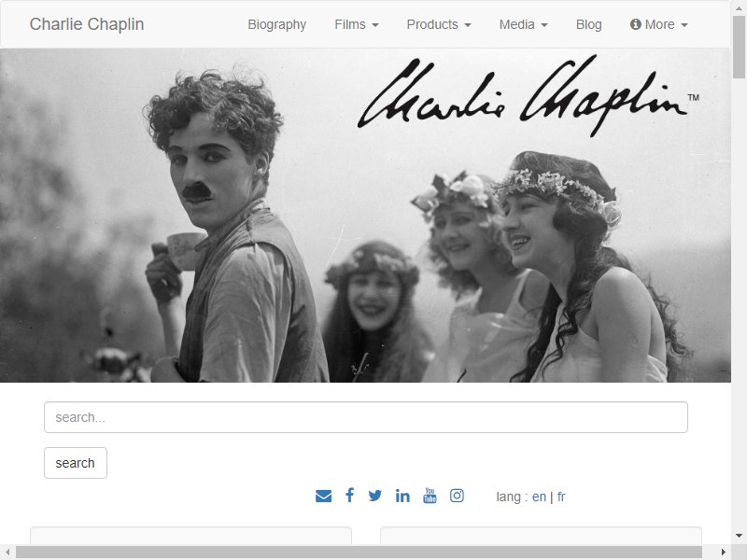Open the LinkedIn icon
747x560 pixels.
click(x=402, y=496)
